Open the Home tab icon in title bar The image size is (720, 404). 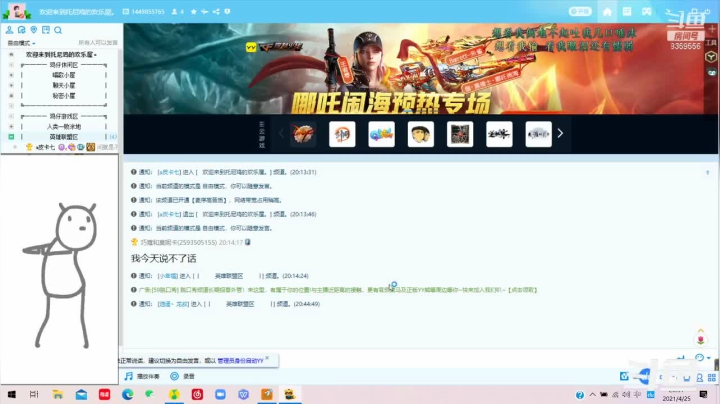coord(607,11)
